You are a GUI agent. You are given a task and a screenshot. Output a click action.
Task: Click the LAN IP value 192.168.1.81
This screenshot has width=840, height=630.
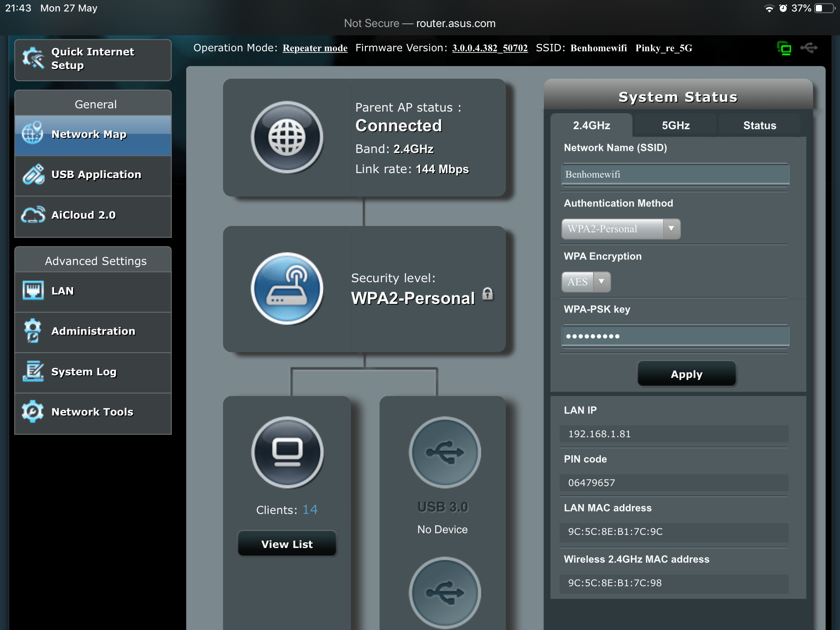pyautogui.click(x=599, y=434)
